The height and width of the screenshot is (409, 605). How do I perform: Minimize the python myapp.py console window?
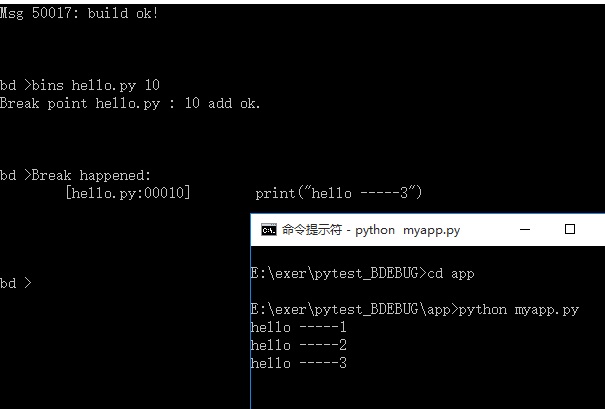click(x=525, y=229)
